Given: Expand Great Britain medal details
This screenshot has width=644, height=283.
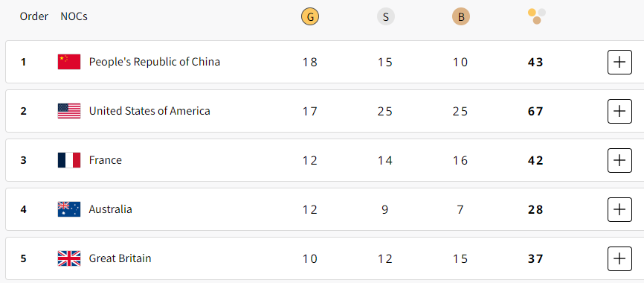Looking at the screenshot, I should (619, 258).
